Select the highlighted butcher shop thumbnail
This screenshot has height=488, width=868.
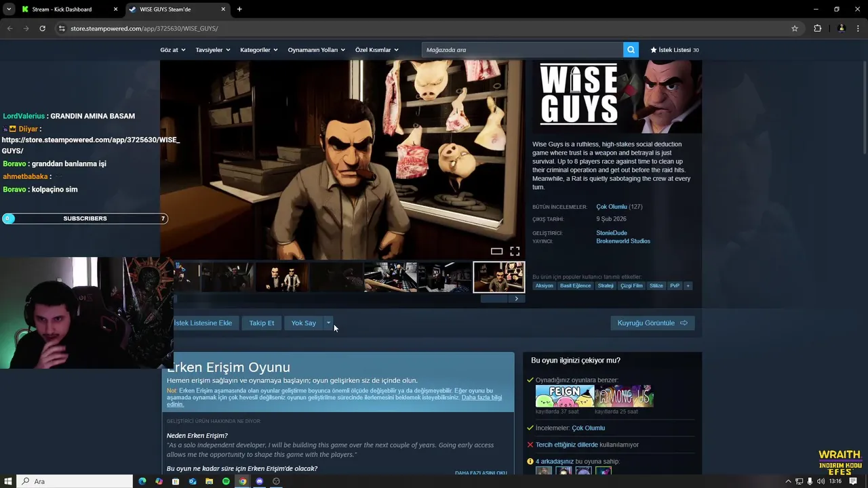498,277
